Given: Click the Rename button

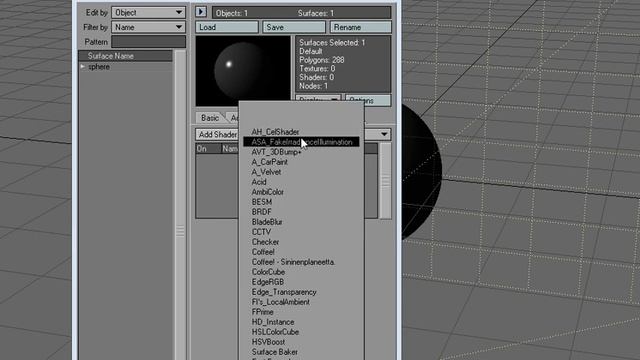Looking at the screenshot, I should [x=360, y=27].
